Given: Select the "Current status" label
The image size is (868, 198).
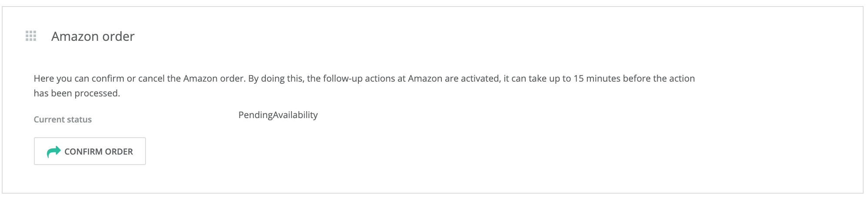Looking at the screenshot, I should pyautogui.click(x=63, y=120).
